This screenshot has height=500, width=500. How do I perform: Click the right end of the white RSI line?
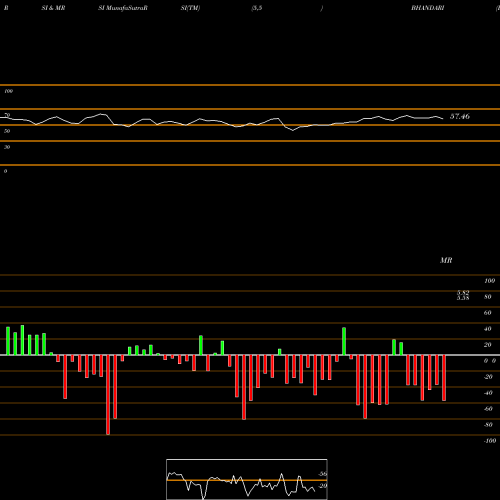[443, 118]
